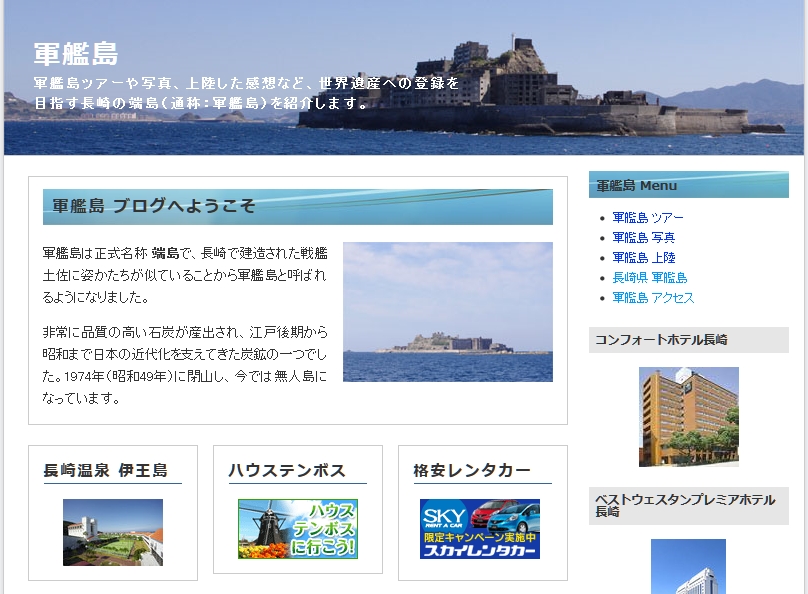Open the 軍艦島 写真 menu link
Screen dimensions: 808x594
click(644, 237)
